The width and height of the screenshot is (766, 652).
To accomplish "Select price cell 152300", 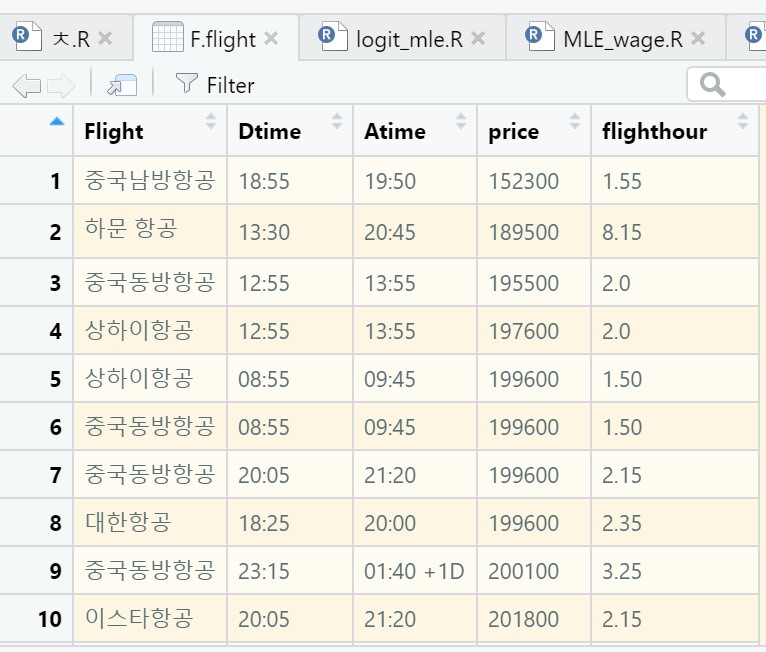I will (x=534, y=181).
